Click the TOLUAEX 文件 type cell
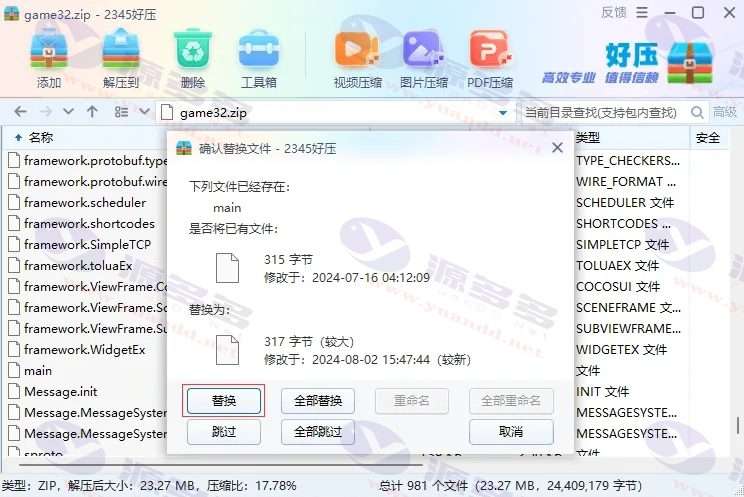744x497 pixels. pyautogui.click(x=617, y=265)
